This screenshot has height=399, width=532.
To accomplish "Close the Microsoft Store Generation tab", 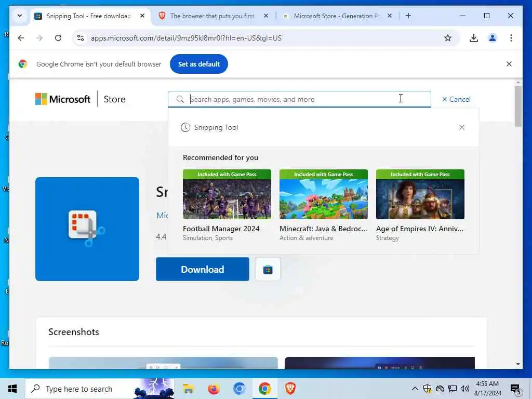I will (x=390, y=16).
